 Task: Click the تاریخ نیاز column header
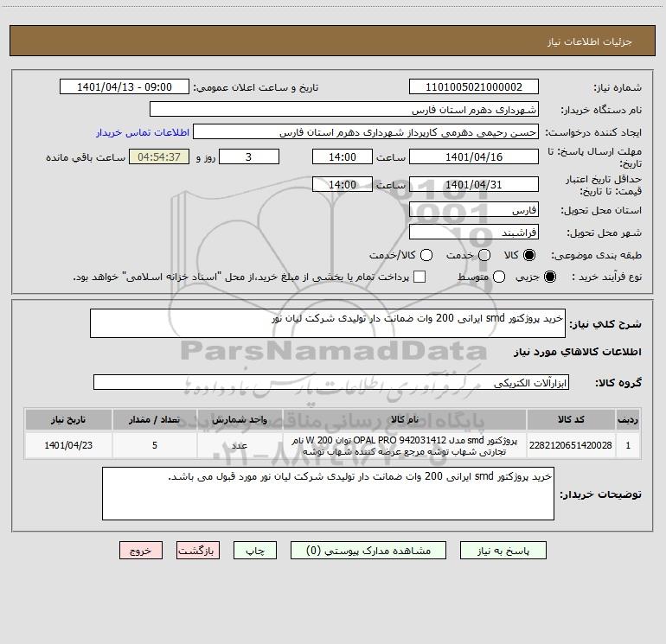(x=68, y=419)
